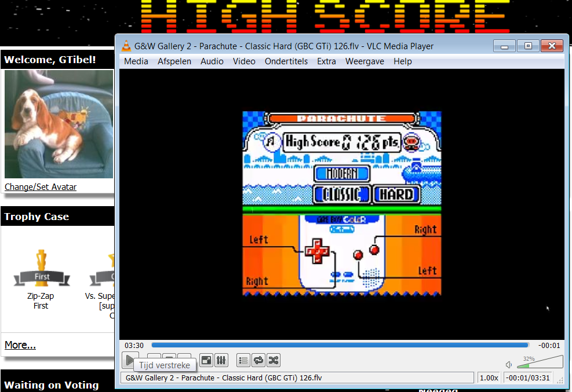Toggle remaining time display -00:01/03:31

pyautogui.click(x=527, y=378)
